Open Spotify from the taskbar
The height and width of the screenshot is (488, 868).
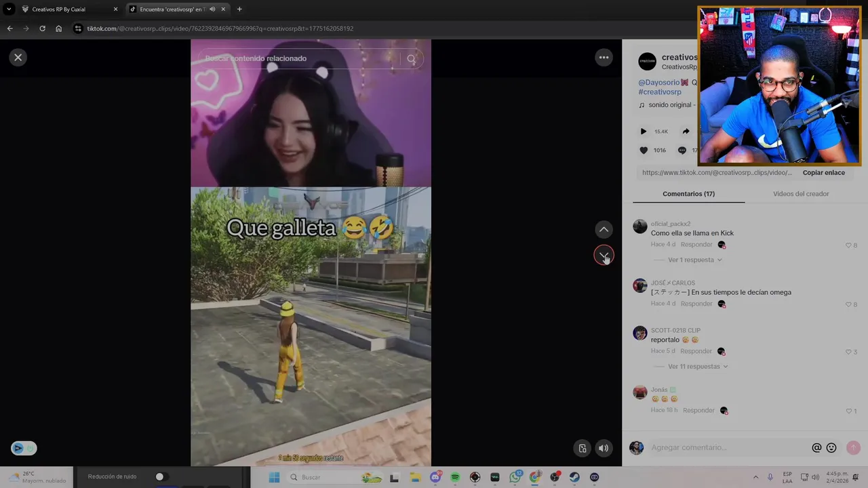click(x=455, y=477)
